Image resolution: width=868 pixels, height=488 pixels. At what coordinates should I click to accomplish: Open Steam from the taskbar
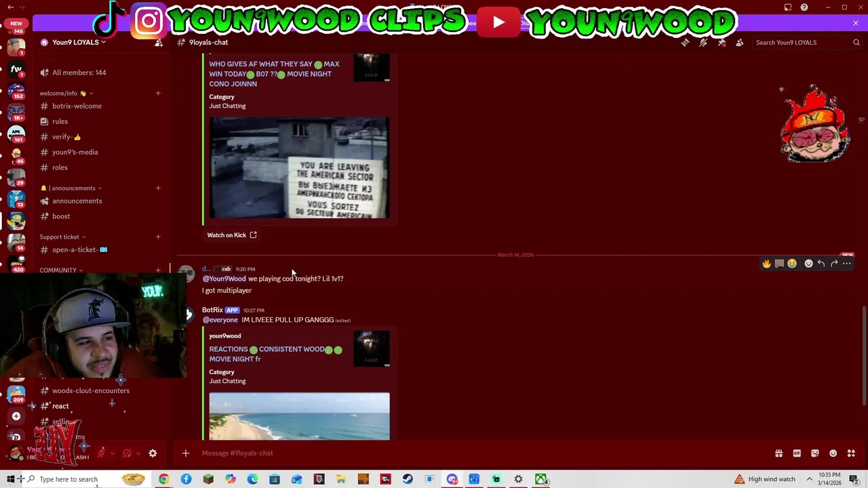(408, 479)
